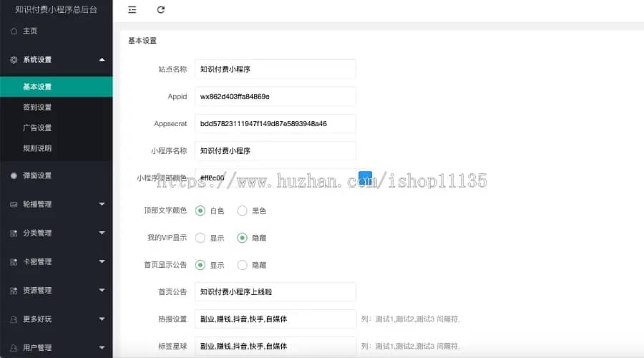The height and width of the screenshot is (358, 644).
Task: Open the blue color picker swatch
Action: tap(365, 178)
